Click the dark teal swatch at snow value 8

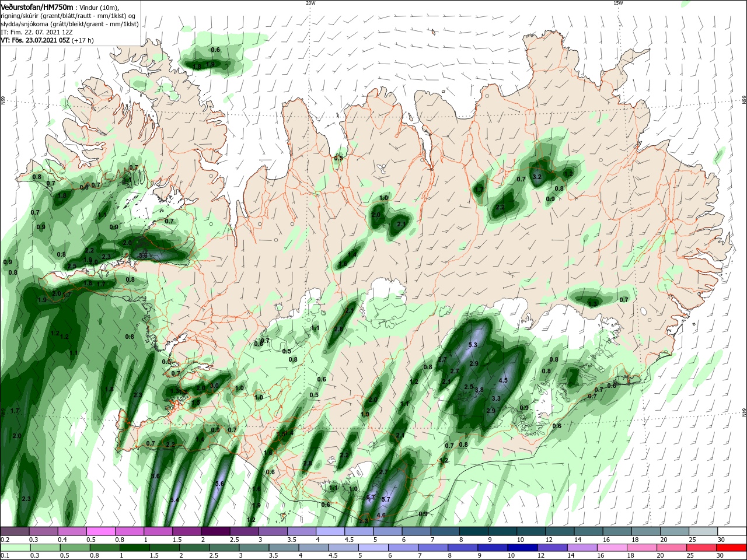pyautogui.click(x=473, y=531)
